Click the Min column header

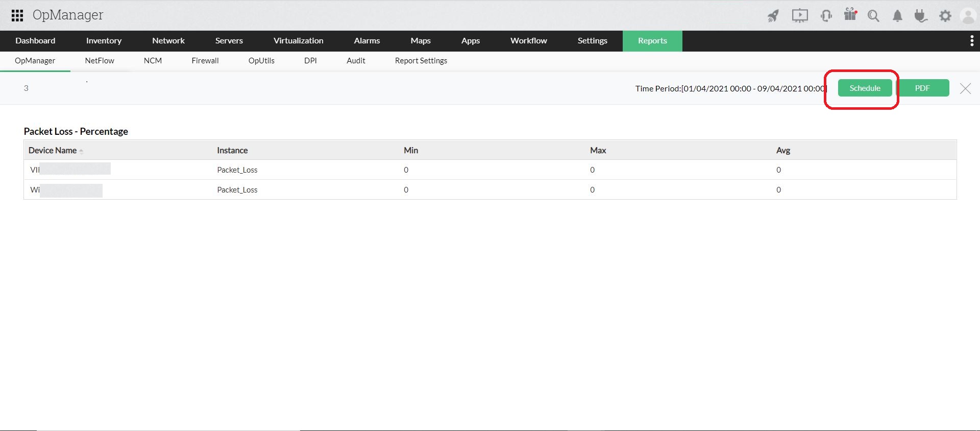coord(411,151)
